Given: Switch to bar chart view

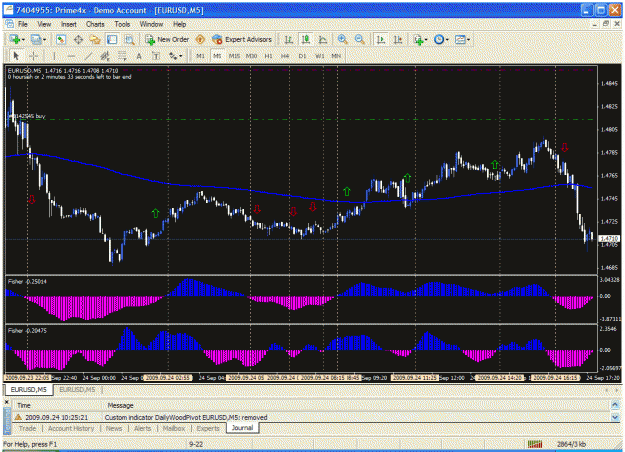Looking at the screenshot, I should point(289,39).
